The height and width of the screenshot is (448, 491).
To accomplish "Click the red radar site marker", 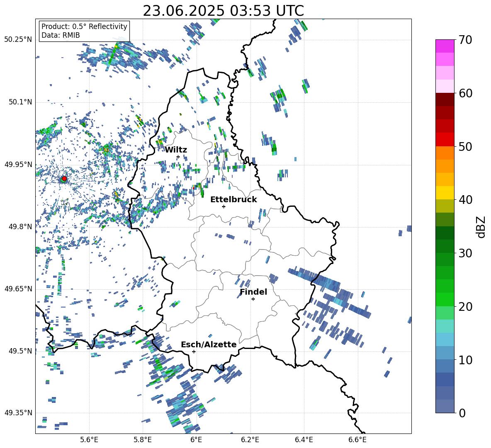I will click(64, 179).
